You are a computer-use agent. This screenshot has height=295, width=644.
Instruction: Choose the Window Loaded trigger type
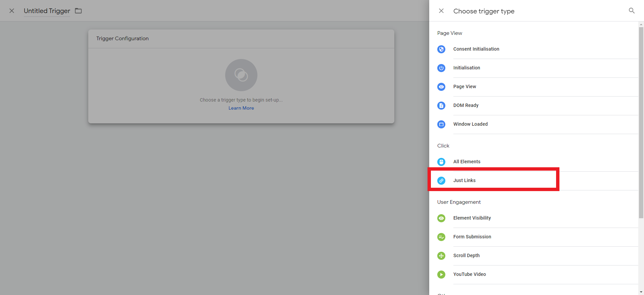[470, 124]
